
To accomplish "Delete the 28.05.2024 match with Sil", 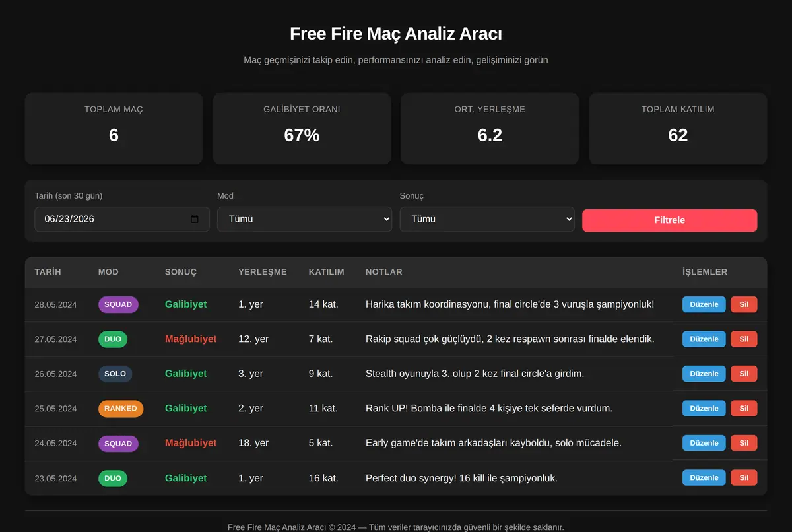I will [744, 304].
